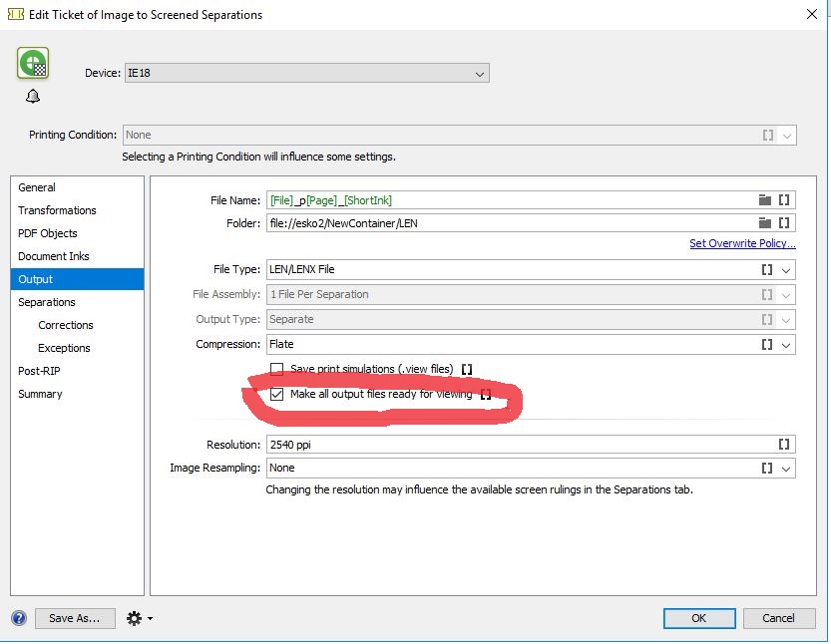Close the Edit Ticket dialog
This screenshot has height=644, width=831.
click(812, 14)
